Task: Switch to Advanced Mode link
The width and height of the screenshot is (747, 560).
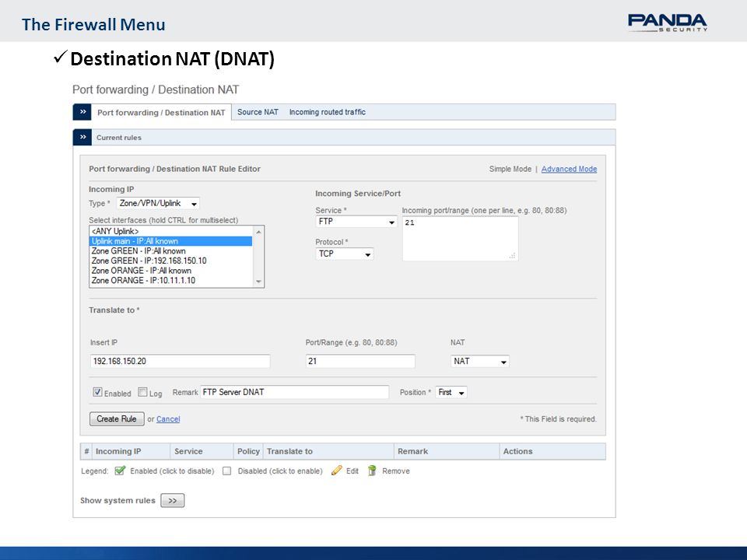Action: (x=569, y=169)
